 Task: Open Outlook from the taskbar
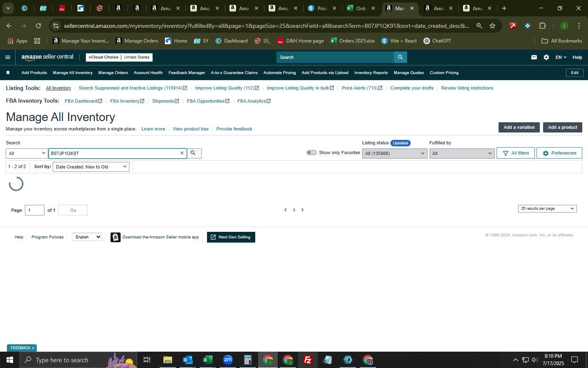(x=187, y=360)
